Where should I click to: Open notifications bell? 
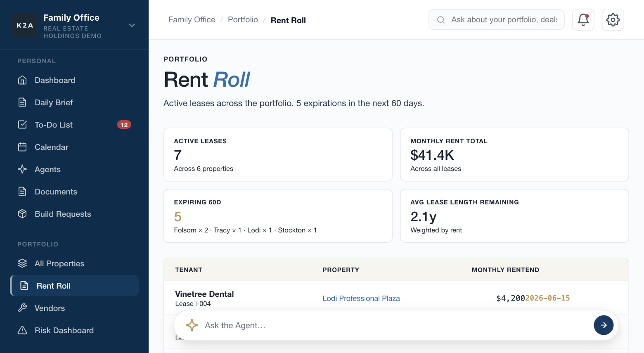583,20
